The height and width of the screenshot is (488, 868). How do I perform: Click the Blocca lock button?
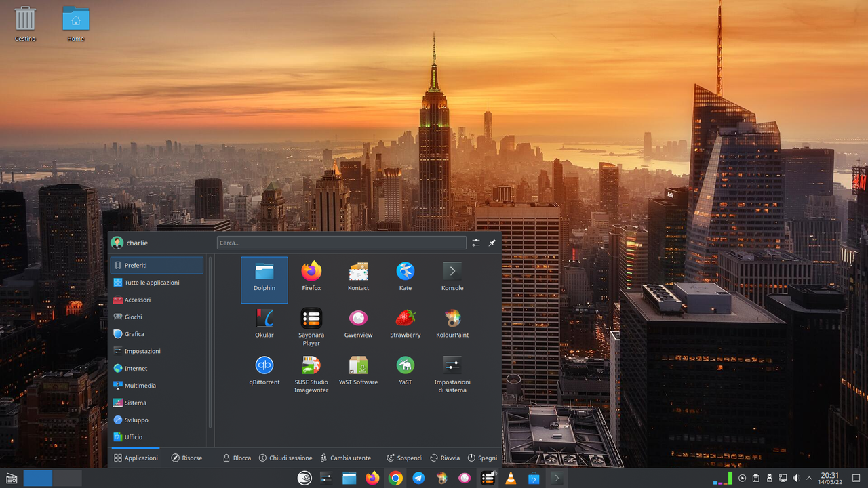coord(237,458)
